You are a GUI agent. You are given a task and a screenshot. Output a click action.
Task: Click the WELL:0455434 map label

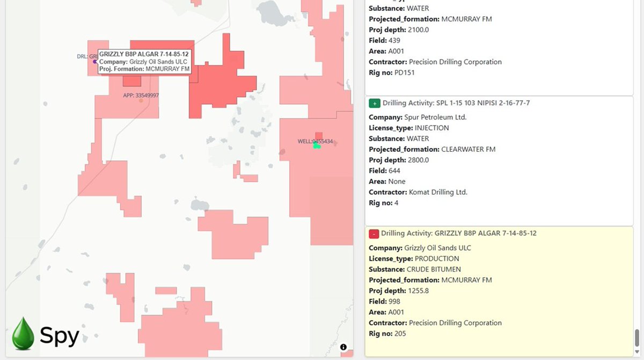[x=315, y=141]
